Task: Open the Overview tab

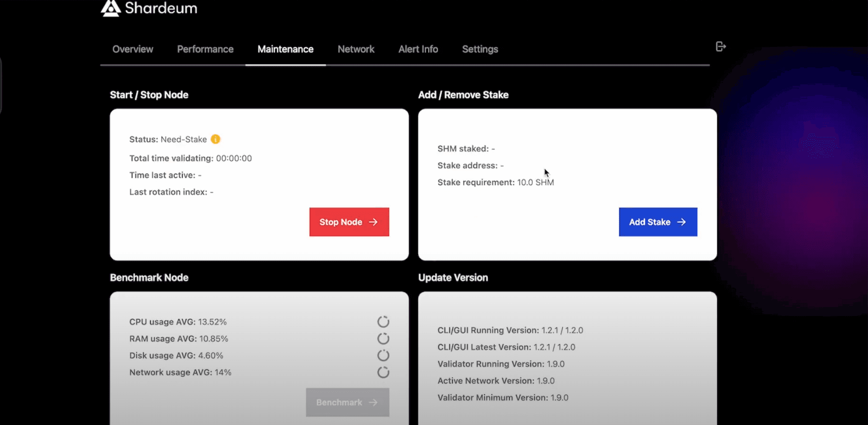Action: 133,49
